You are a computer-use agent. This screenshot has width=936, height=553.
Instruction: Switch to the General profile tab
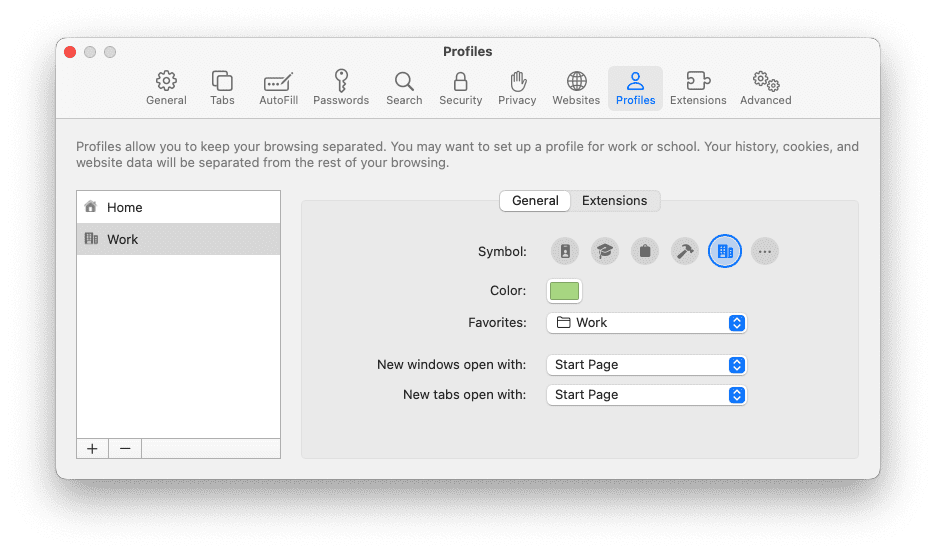[535, 201]
